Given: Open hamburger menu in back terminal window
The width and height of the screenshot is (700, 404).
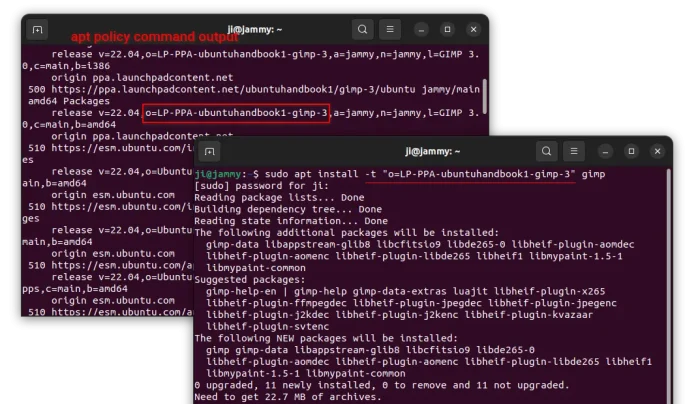Looking at the screenshot, I should [x=390, y=29].
